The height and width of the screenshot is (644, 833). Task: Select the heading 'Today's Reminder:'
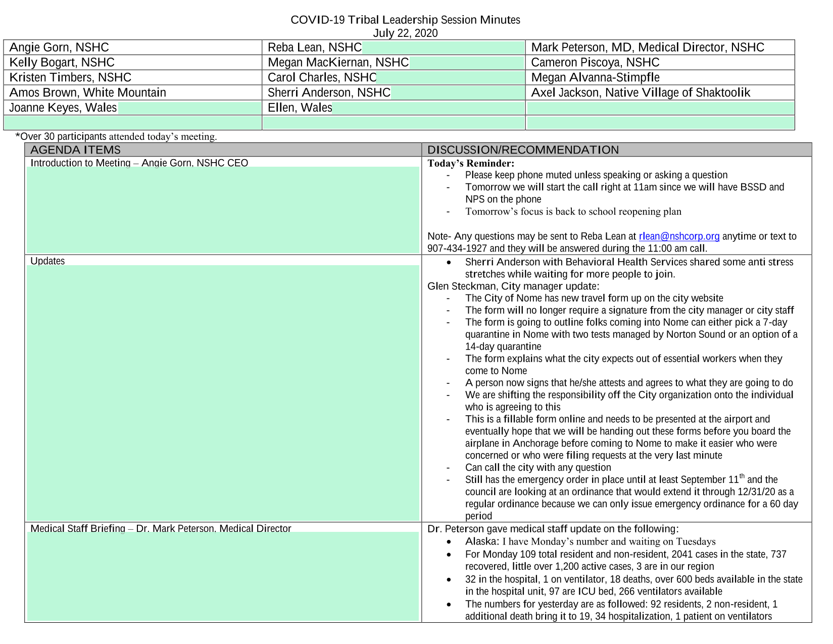471,164
